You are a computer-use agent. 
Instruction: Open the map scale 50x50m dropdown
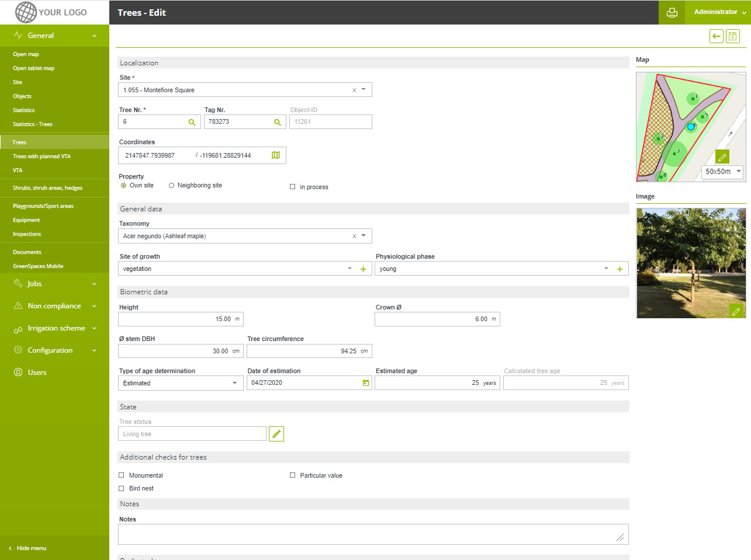click(x=723, y=172)
